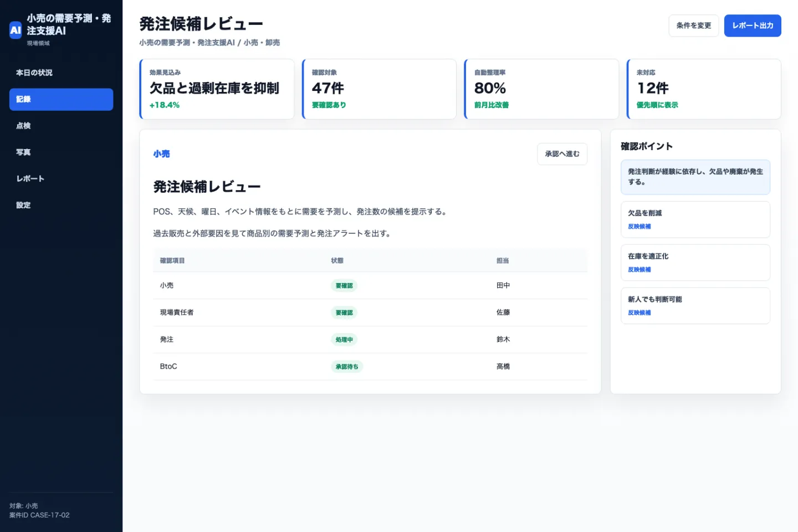This screenshot has height=532, width=798.
Task: Click 反映候補 under 新人でも判断可能
Action: click(x=640, y=313)
